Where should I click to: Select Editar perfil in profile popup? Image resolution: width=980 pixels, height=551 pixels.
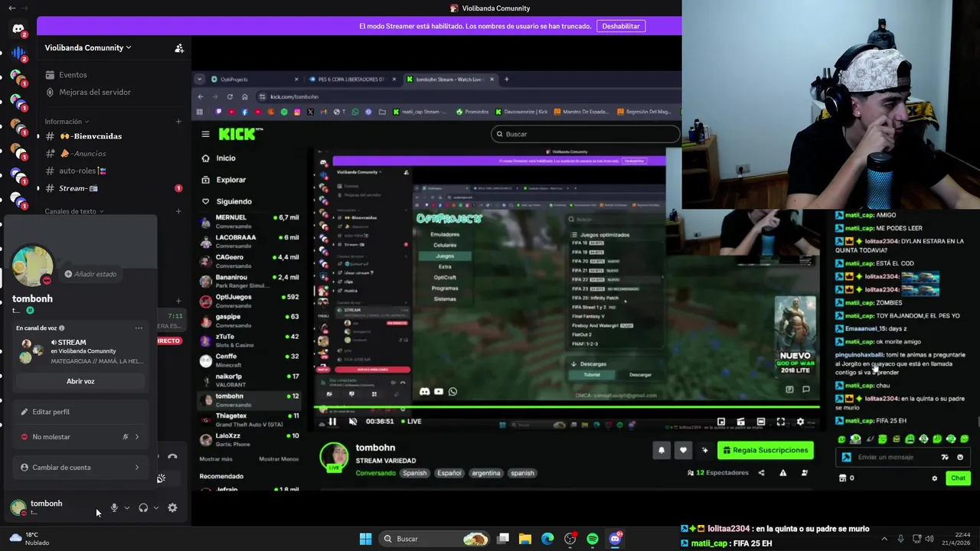click(80, 412)
